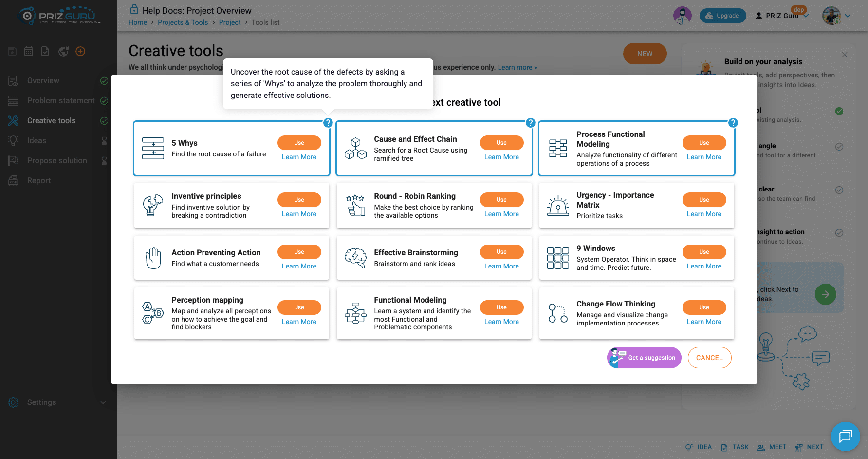Learn More about Change Flow Thinking
The width and height of the screenshot is (868, 459).
click(x=704, y=322)
